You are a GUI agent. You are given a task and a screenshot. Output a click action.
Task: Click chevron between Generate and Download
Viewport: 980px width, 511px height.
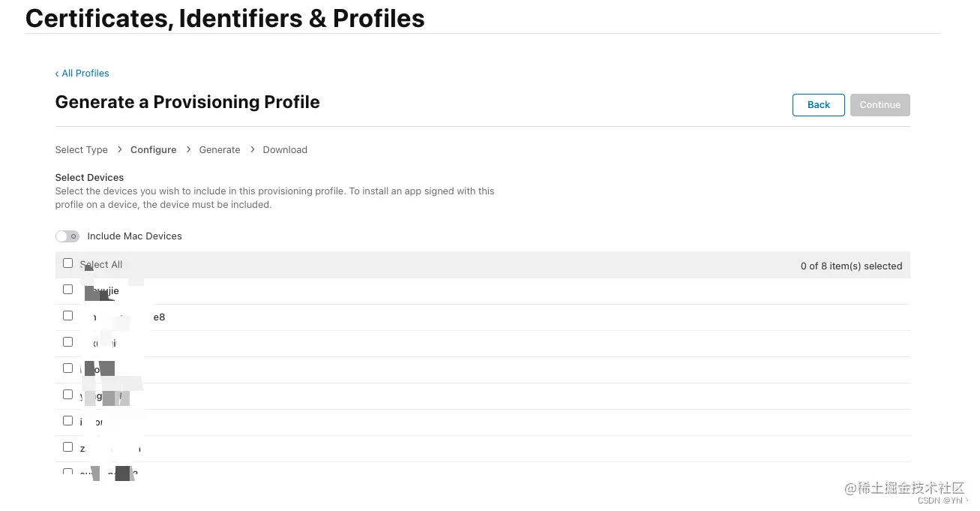pos(252,150)
